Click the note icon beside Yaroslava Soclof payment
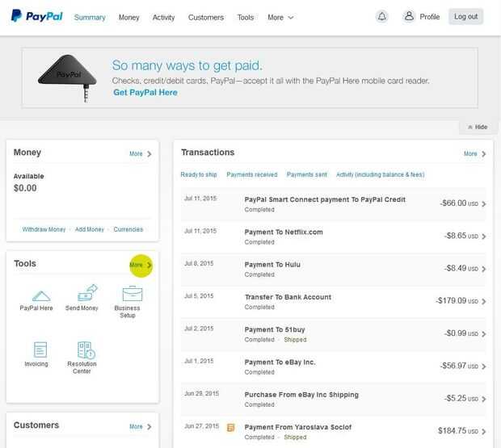 [x=230, y=428]
